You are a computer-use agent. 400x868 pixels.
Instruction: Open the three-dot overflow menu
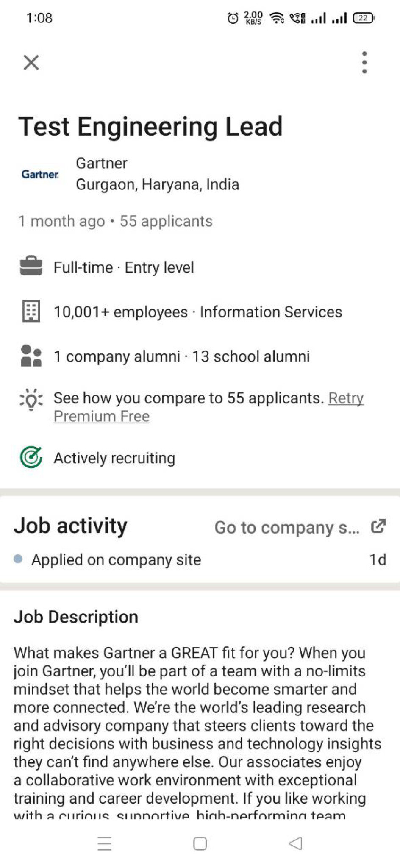[x=364, y=62]
